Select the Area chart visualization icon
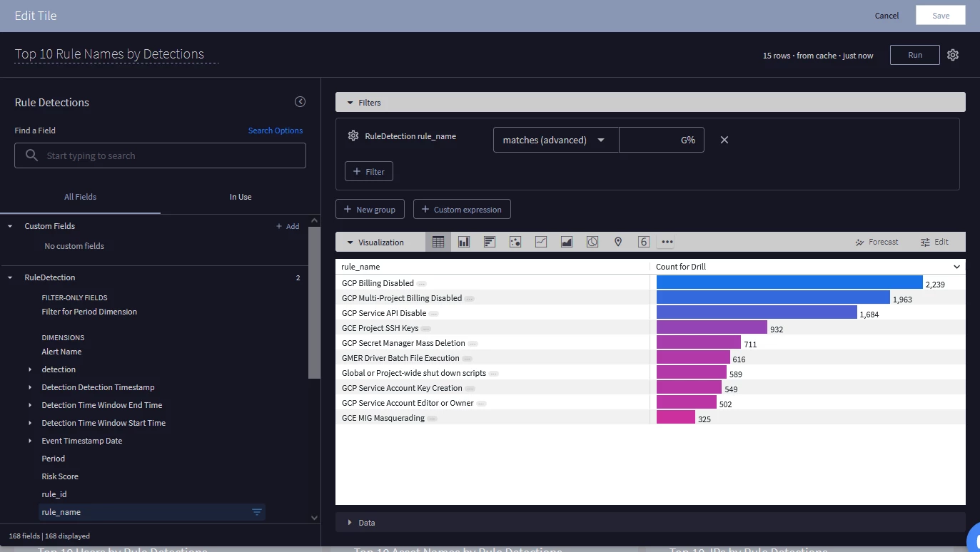The width and height of the screenshot is (980, 552). (567, 242)
